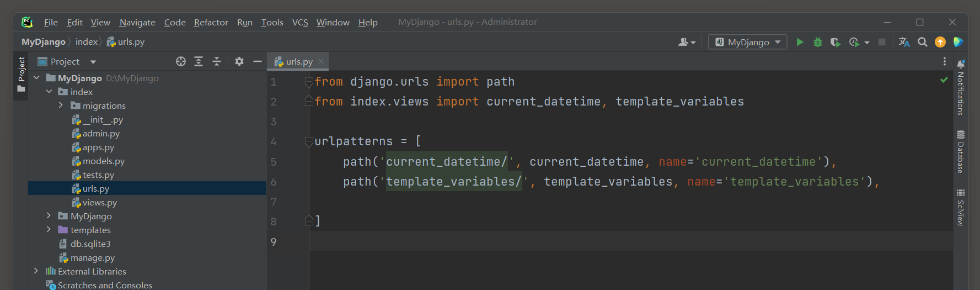
Task: Select db.sqlite3 in project tree
Action: coord(90,244)
